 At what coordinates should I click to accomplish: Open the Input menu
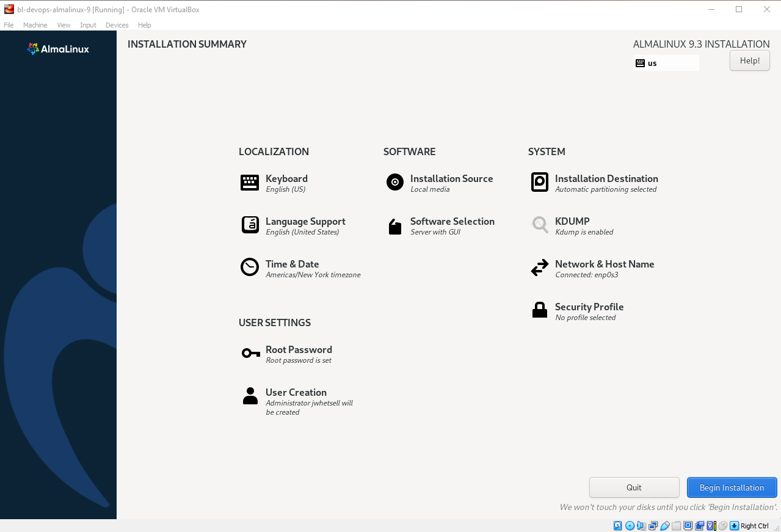(88, 25)
